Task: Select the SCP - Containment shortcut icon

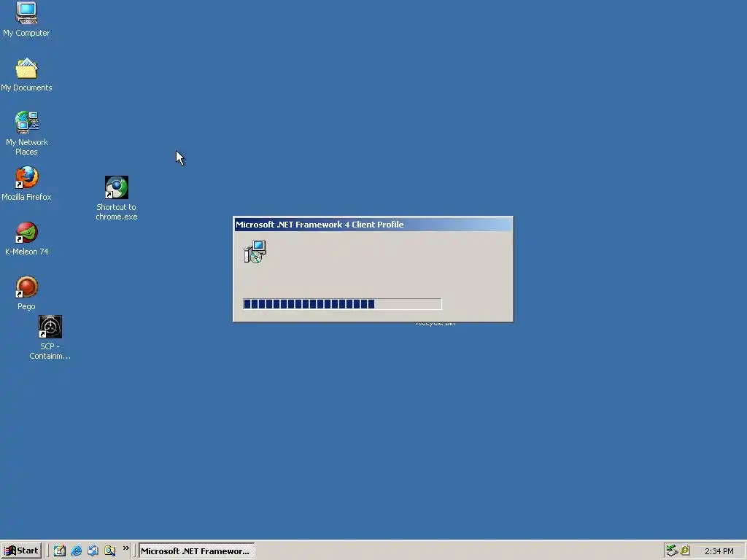Action: tap(50, 337)
